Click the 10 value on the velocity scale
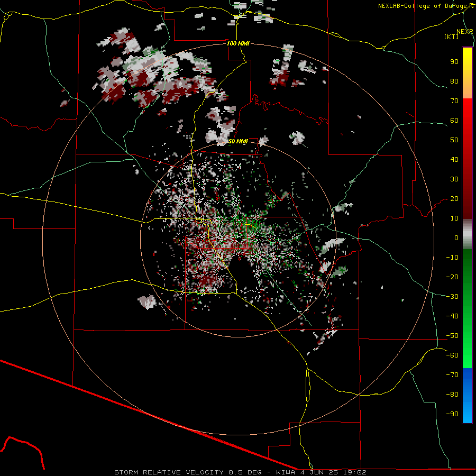The image size is (476, 476). click(454, 218)
